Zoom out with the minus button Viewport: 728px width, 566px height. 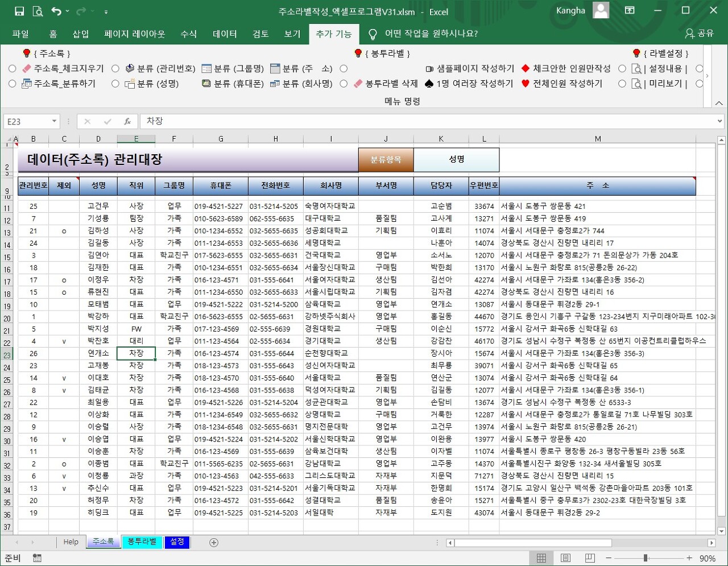pyautogui.click(x=609, y=558)
